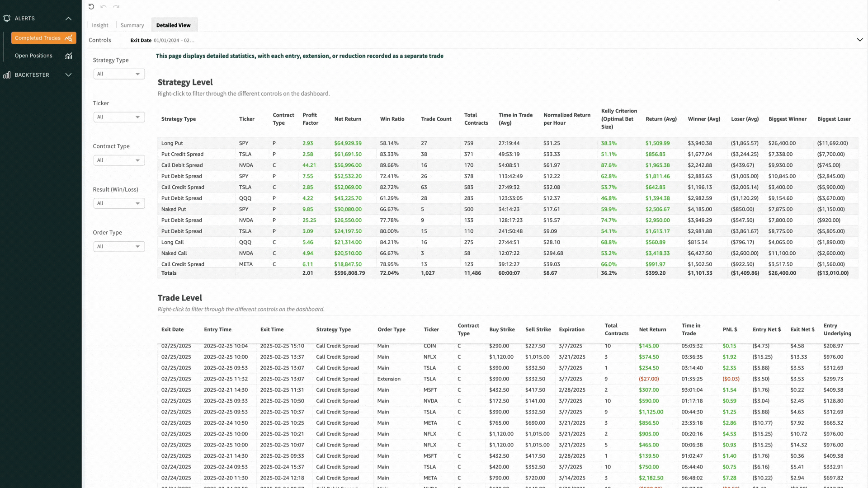The image size is (868, 488).
Task: Click the undo arrow icon
Action: (104, 6)
